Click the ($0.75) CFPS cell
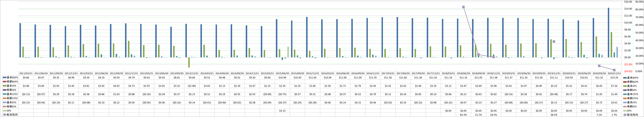 click(282, 94)
